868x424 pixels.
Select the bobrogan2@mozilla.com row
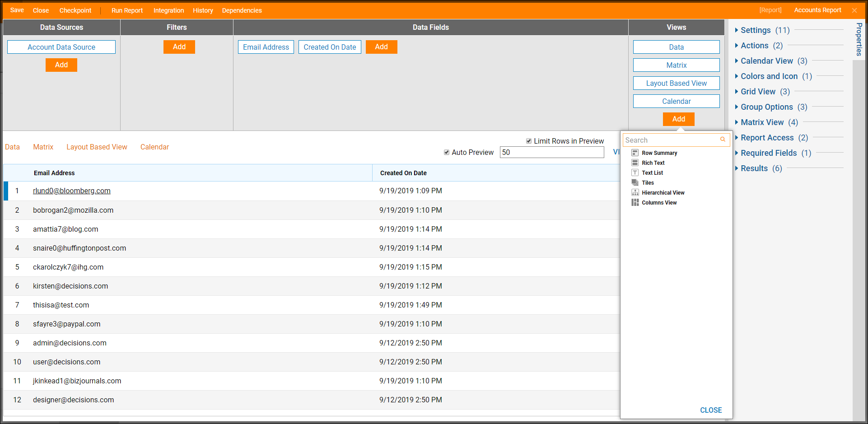point(312,210)
